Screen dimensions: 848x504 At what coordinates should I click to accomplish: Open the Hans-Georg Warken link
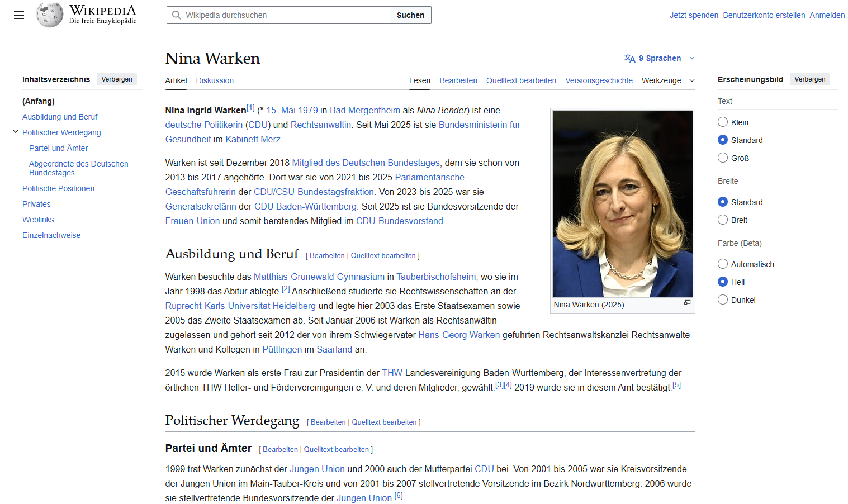pyautogui.click(x=459, y=335)
